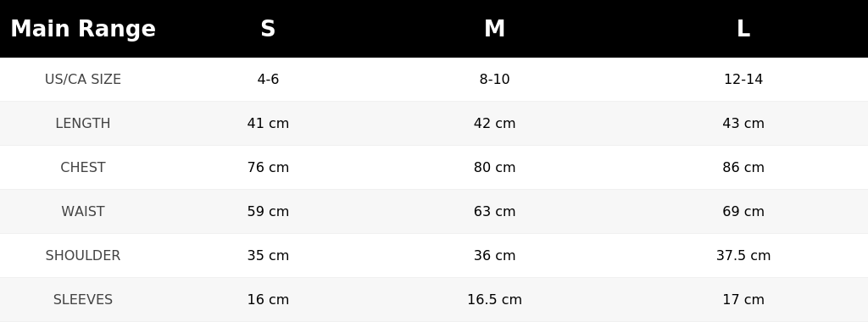This screenshot has width=868, height=322.
Task: Click the SHOULDER row label
Action: (83, 256)
